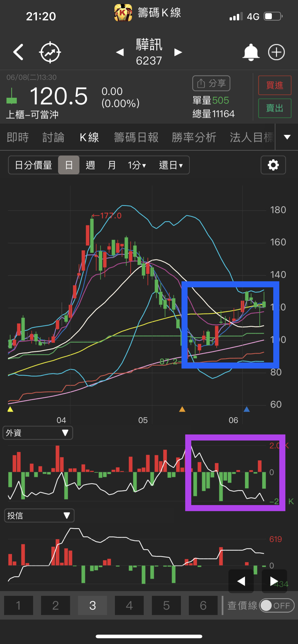Toggle the 查價線 switch on

276,605
